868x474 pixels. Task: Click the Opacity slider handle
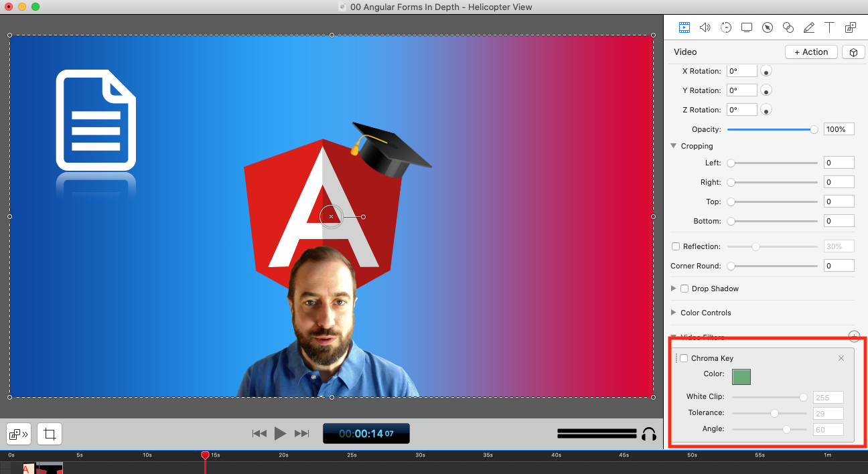[814, 129]
